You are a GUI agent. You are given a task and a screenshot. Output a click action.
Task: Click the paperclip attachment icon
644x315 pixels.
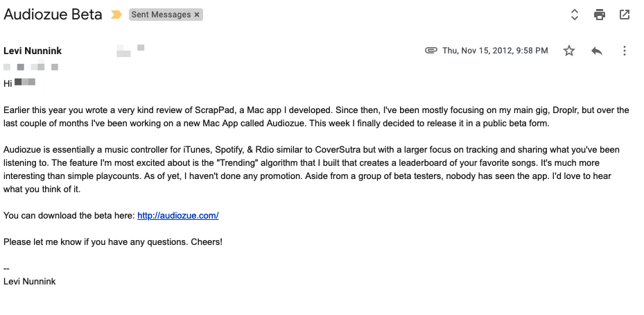pos(431,51)
